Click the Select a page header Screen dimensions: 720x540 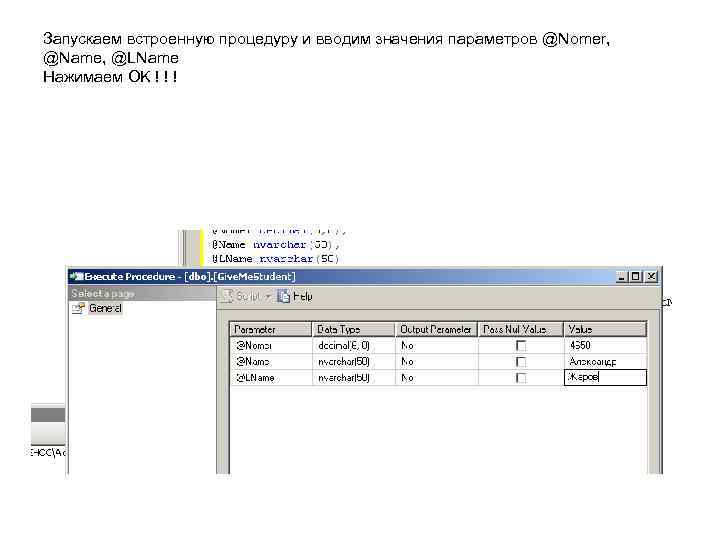coord(141,293)
